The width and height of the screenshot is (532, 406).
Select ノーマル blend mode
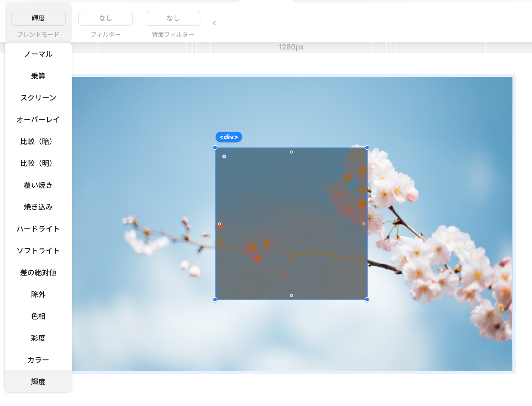coord(38,54)
